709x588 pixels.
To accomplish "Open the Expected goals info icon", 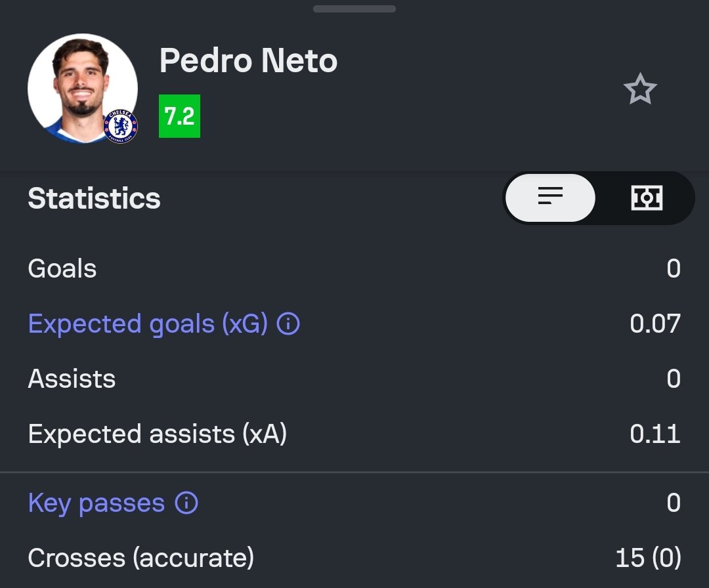I will click(x=288, y=324).
